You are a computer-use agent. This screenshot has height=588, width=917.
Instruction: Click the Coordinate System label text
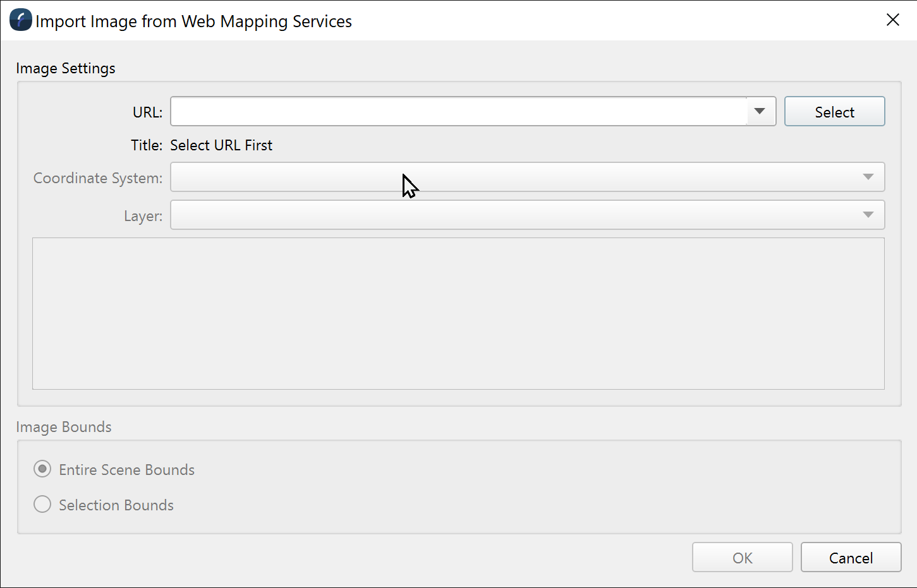98,178
